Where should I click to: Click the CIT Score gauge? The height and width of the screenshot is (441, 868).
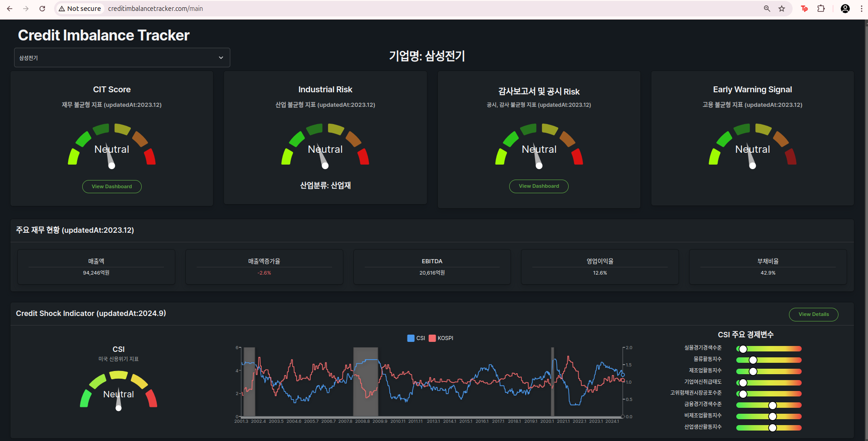(112, 145)
